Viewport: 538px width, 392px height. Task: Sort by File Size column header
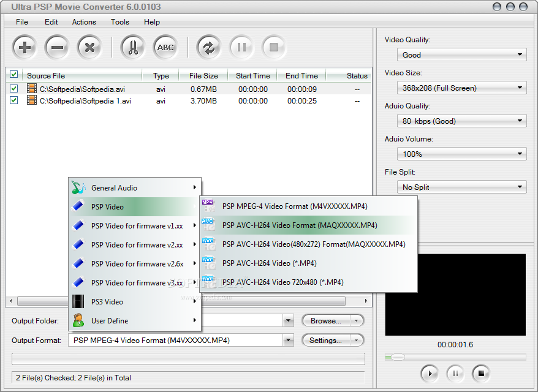(203, 75)
